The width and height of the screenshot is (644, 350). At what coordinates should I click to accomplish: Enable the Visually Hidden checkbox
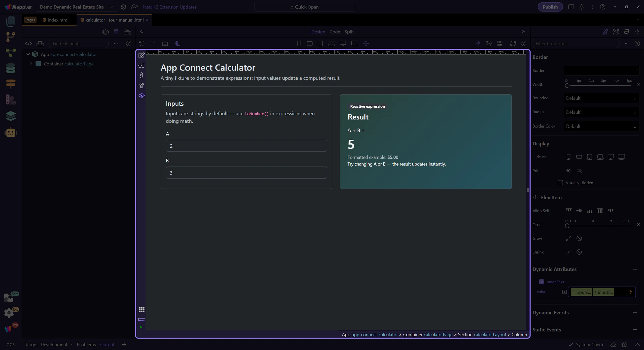tap(560, 183)
